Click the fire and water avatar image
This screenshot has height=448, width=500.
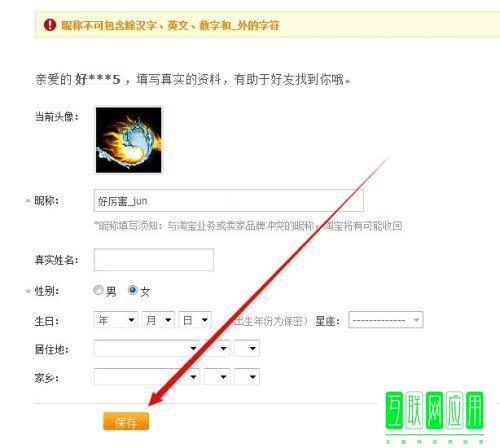click(x=129, y=140)
